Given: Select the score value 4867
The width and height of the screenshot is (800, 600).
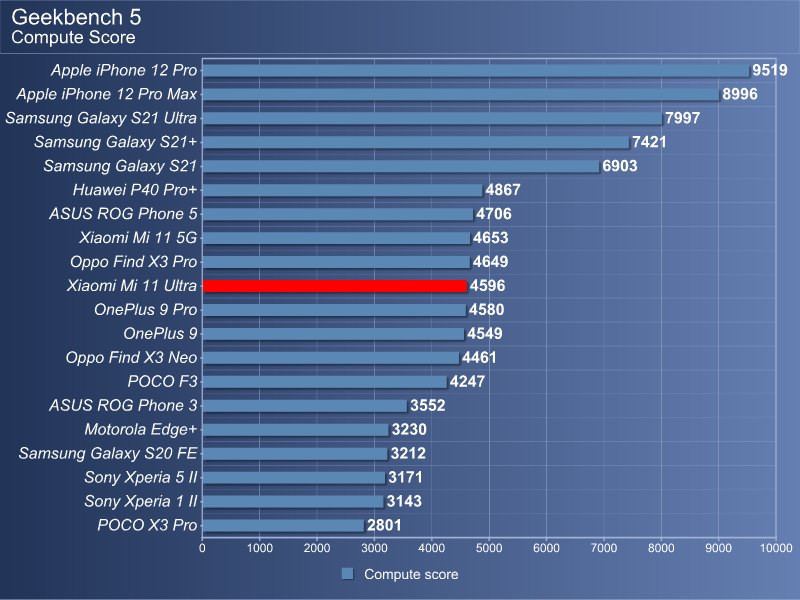Looking at the screenshot, I should pyautogui.click(x=503, y=190).
